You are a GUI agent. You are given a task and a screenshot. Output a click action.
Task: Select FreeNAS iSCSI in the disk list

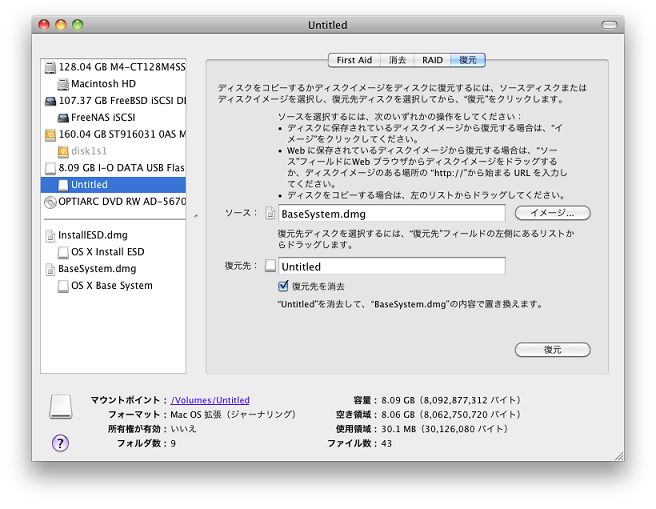click(113, 118)
